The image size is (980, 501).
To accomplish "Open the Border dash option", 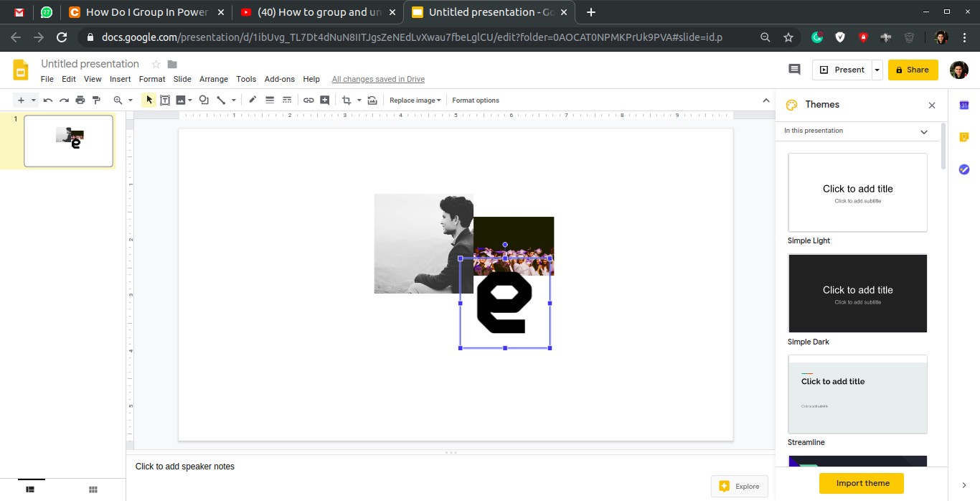I will 287,100.
